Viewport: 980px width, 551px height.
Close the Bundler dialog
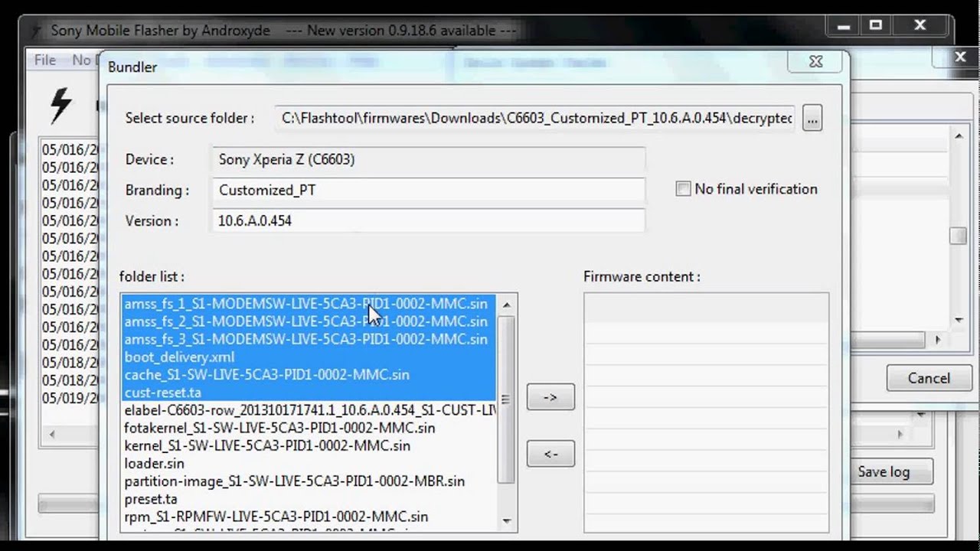[x=815, y=63]
